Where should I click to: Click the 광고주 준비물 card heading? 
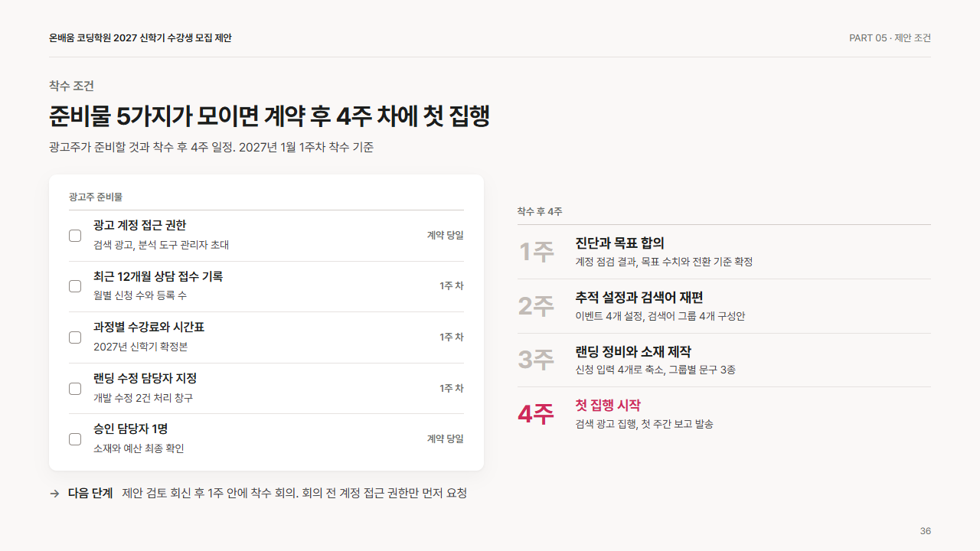[x=96, y=197]
